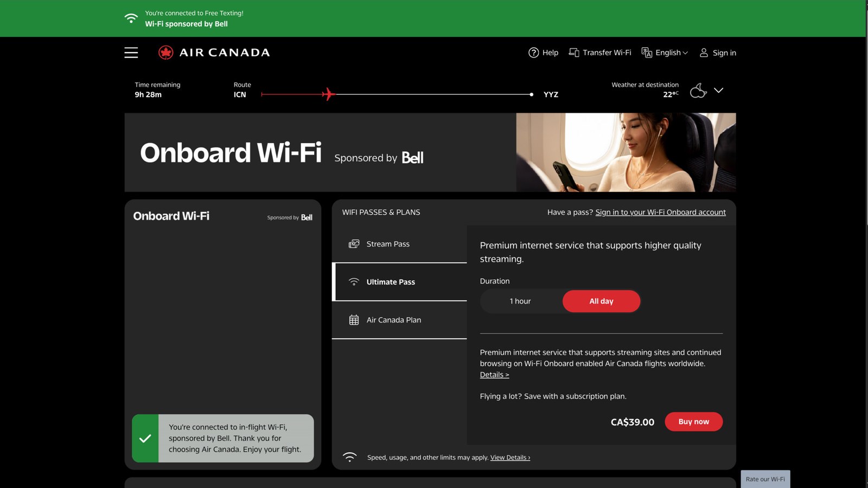Screen dimensions: 868x488
Task: Click the Sign in person icon
Action: [x=704, y=53]
